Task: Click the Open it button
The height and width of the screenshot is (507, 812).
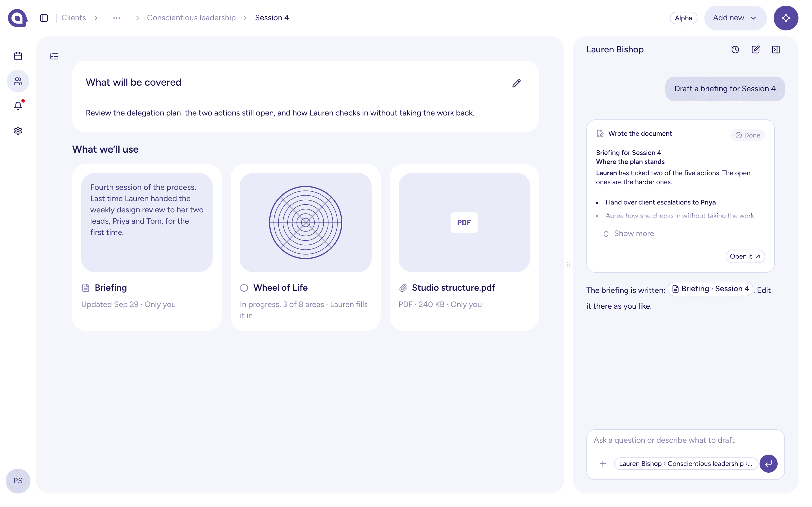Action: tap(745, 256)
